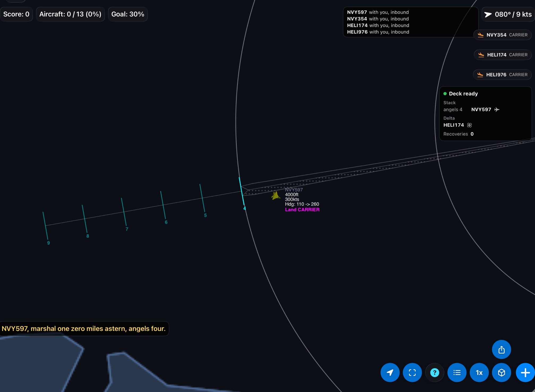Click the 'NVY597 with you, inbound' message
This screenshot has width=535, height=392.
378,12
